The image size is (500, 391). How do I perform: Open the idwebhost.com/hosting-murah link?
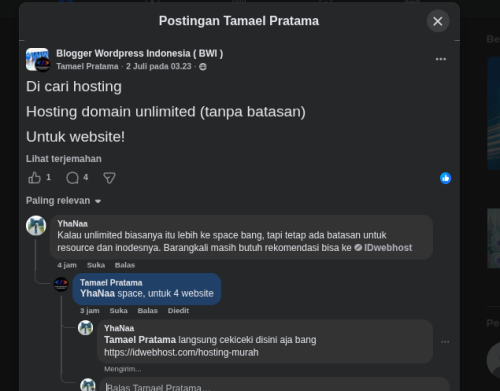(181, 352)
